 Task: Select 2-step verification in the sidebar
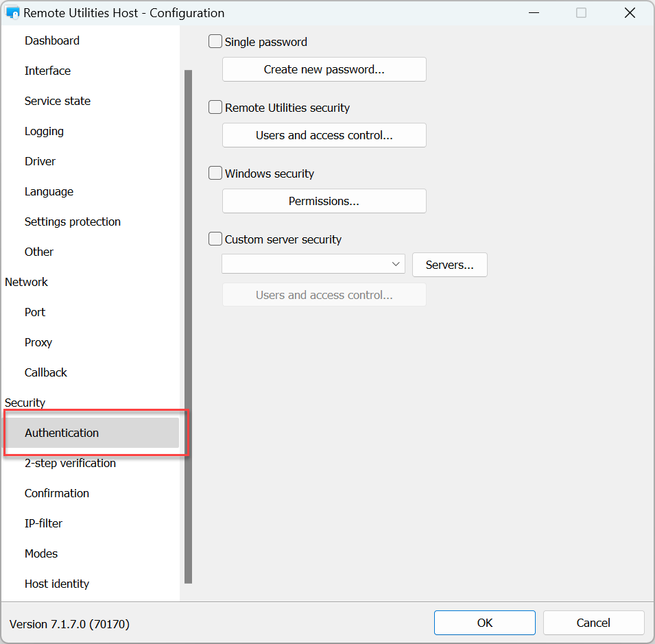(x=70, y=463)
